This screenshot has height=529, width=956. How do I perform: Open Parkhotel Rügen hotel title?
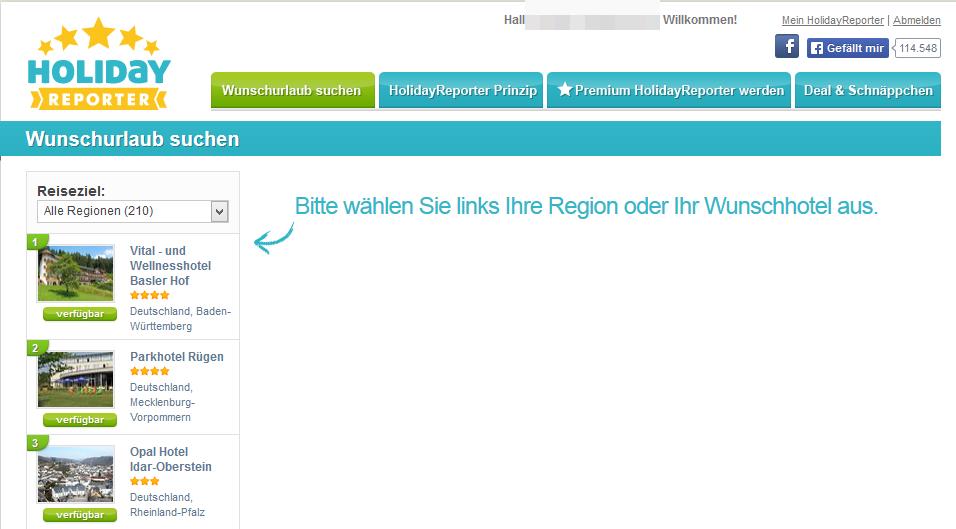(177, 357)
